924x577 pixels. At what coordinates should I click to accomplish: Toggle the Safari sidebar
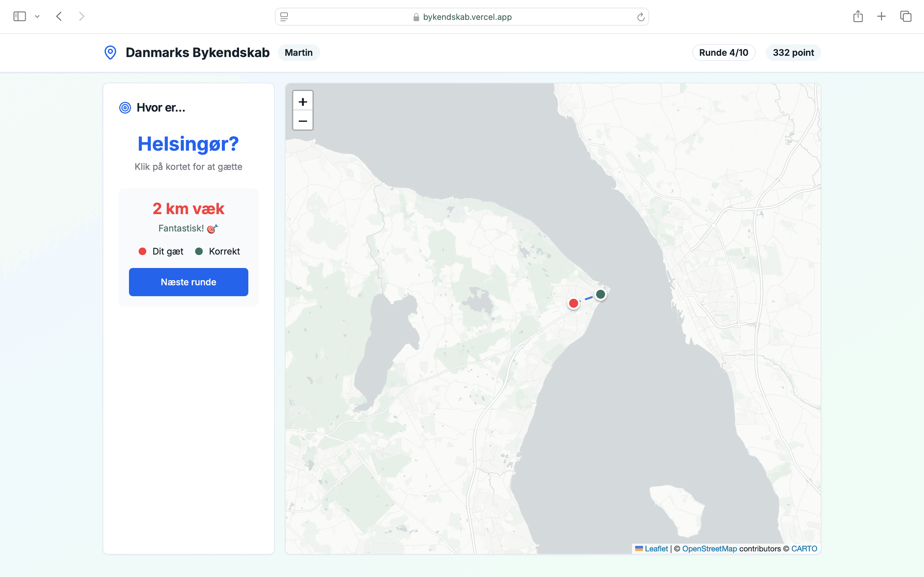coord(20,16)
